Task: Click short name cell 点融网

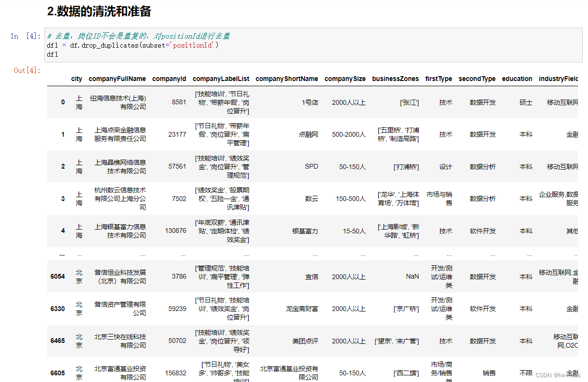Action: [308, 134]
